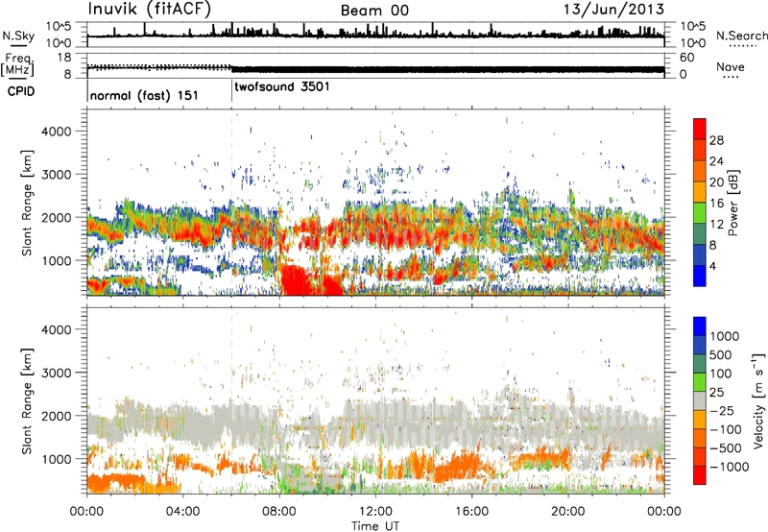The height and width of the screenshot is (532, 768).
Task: Click the '500' positive velocity scale tick
Action: [x=721, y=354]
